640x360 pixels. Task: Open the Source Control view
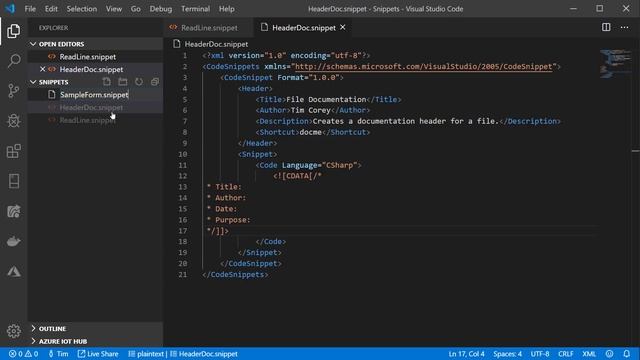(x=13, y=91)
